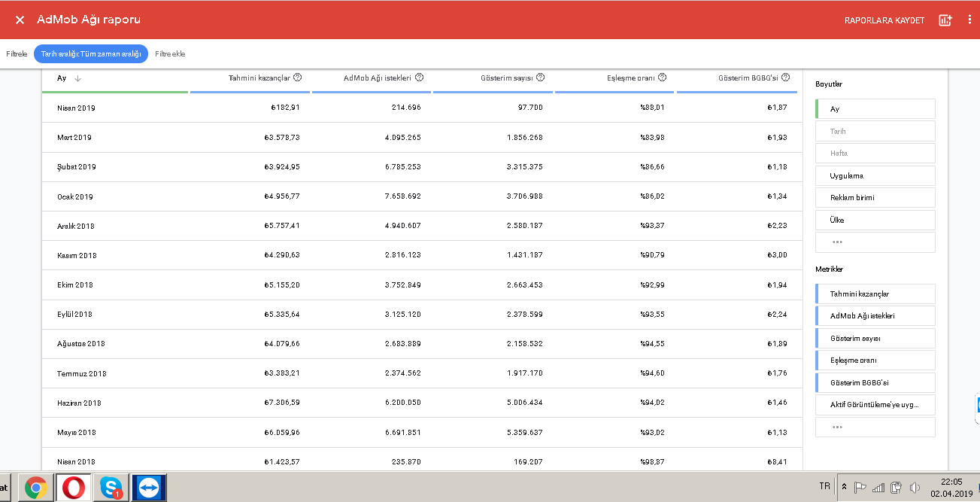Disable the Eşleşme oranı metric
Screen dimensions: 980x502
[875, 361]
